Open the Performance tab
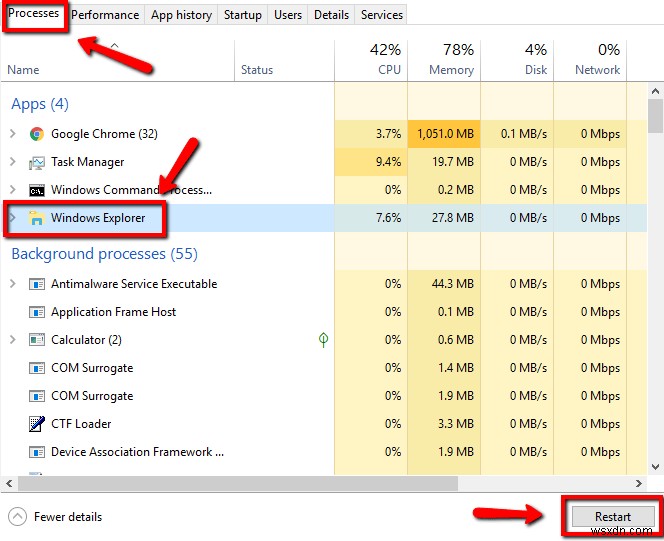 105,15
